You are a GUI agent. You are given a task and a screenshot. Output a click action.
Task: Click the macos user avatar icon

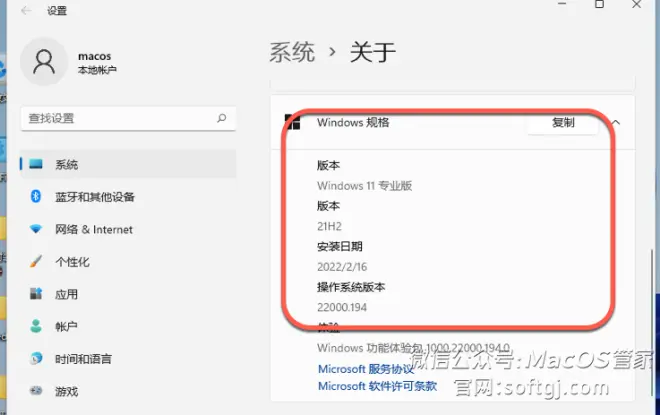pos(44,61)
